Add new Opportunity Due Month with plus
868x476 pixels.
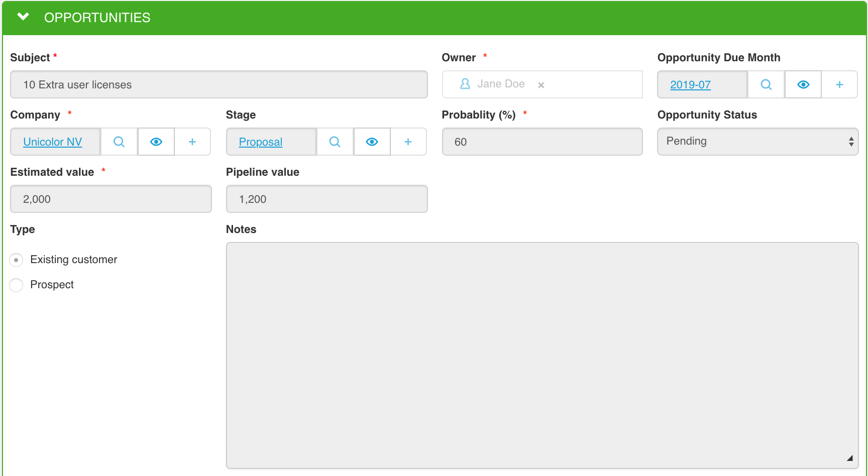[839, 84]
